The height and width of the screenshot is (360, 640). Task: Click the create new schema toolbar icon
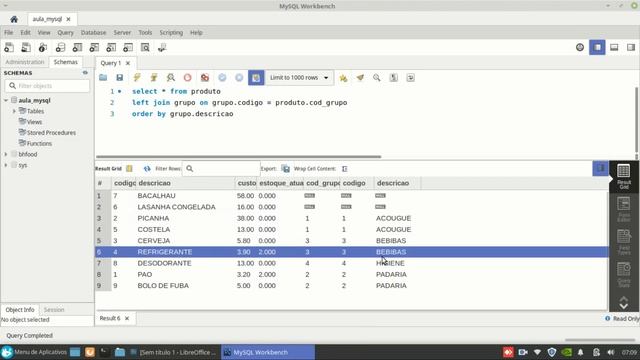(60, 47)
